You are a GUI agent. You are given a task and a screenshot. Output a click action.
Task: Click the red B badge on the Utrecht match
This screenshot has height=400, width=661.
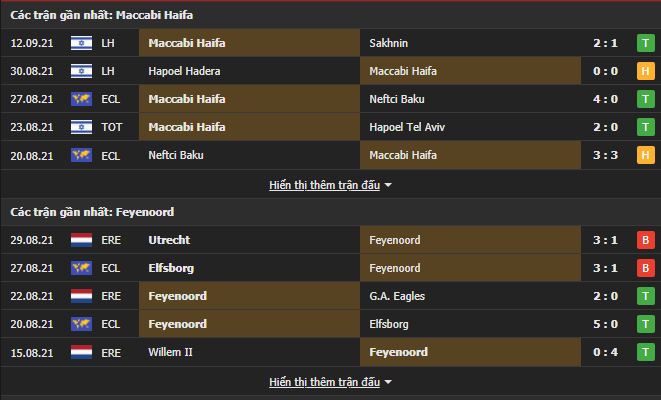(646, 241)
